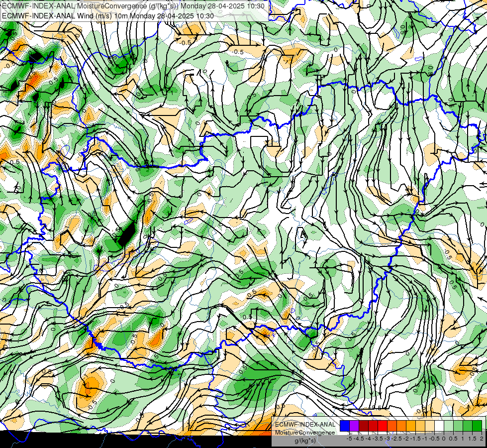Pick the amber swatch (-2 to -1.5)

coord(411,426)
